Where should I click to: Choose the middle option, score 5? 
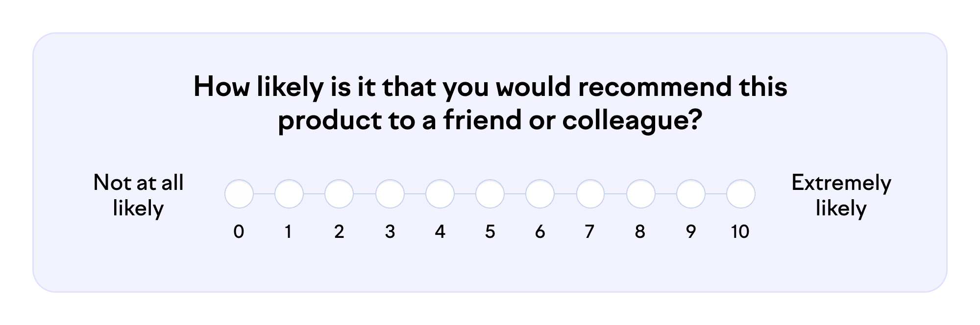(x=490, y=194)
